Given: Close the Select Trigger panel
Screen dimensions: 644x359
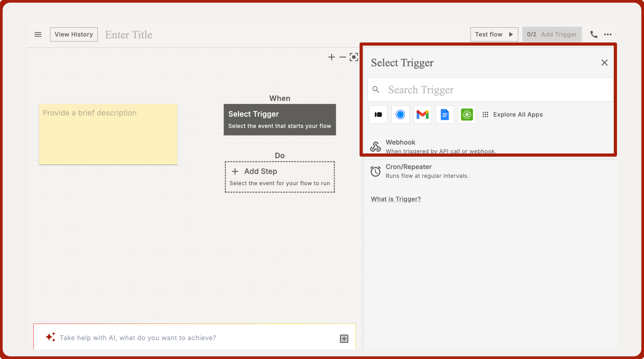Looking at the screenshot, I should point(604,63).
